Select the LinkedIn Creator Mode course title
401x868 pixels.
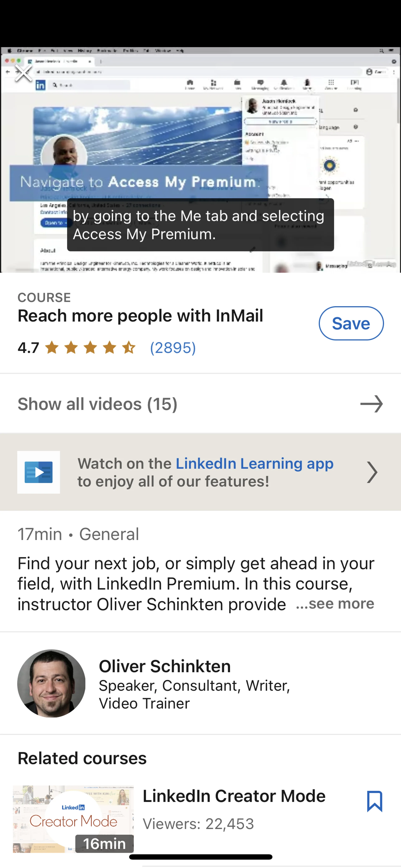234,796
